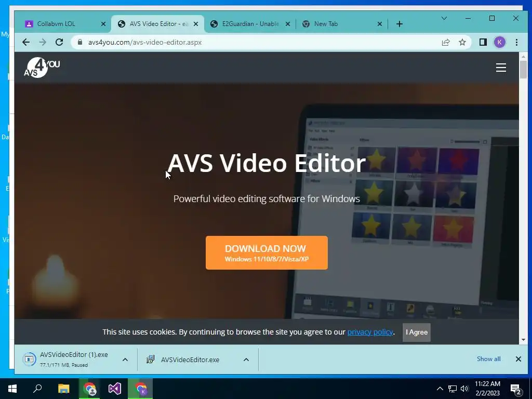The height and width of the screenshot is (399, 532).
Task: Open the volume tray icon
Action: (464, 389)
